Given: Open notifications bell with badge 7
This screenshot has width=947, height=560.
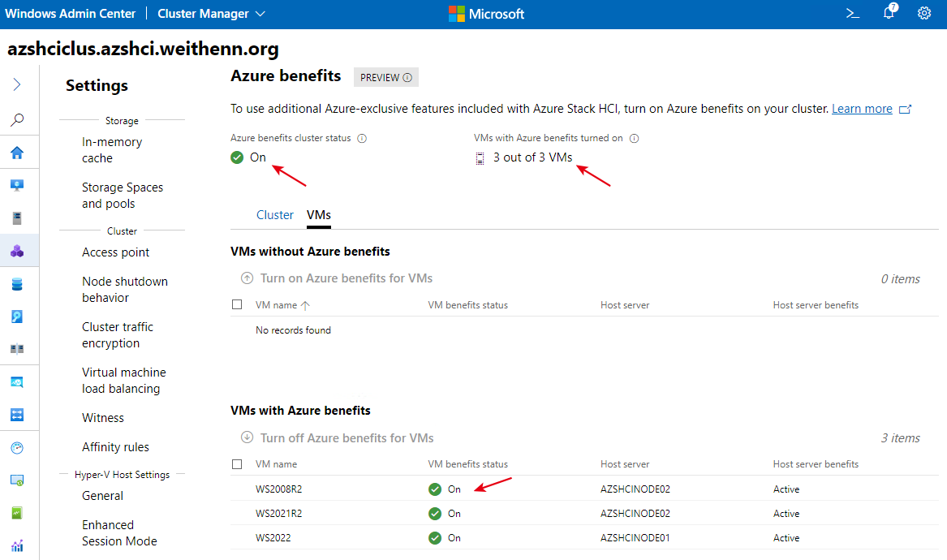Looking at the screenshot, I should tap(889, 12).
